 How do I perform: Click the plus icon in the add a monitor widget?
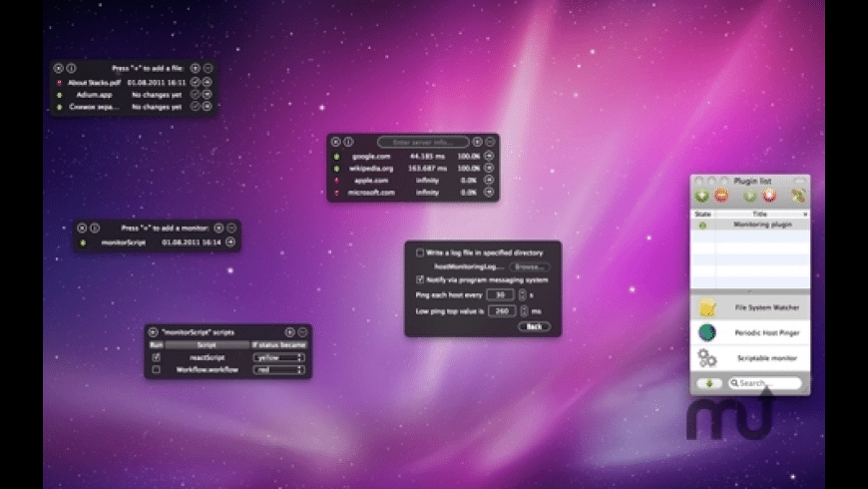pyautogui.click(x=218, y=228)
